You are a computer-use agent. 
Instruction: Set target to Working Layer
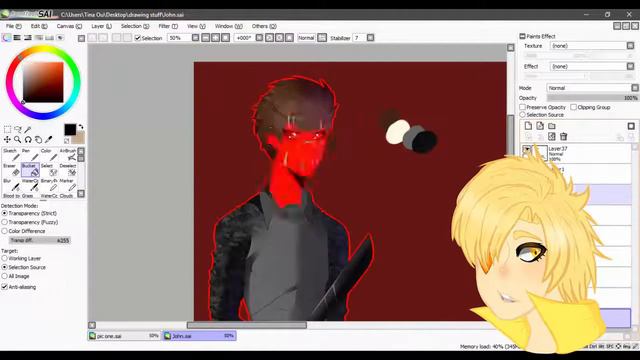(4, 258)
